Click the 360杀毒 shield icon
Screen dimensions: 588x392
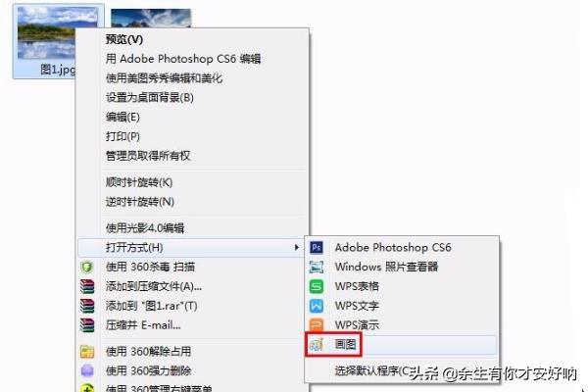[x=87, y=268]
